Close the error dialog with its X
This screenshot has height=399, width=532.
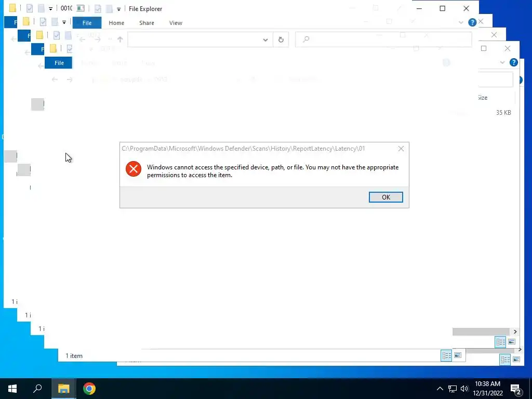pyautogui.click(x=401, y=149)
